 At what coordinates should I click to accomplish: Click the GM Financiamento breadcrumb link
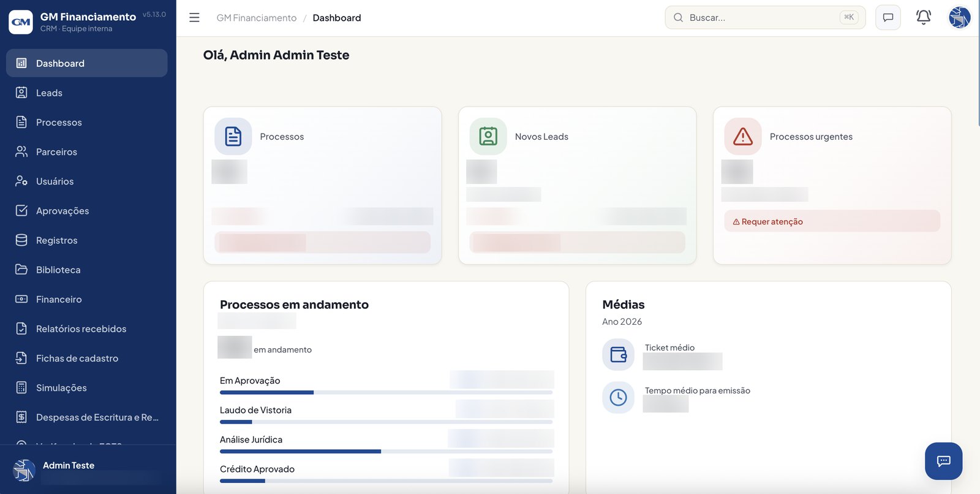pyautogui.click(x=257, y=18)
